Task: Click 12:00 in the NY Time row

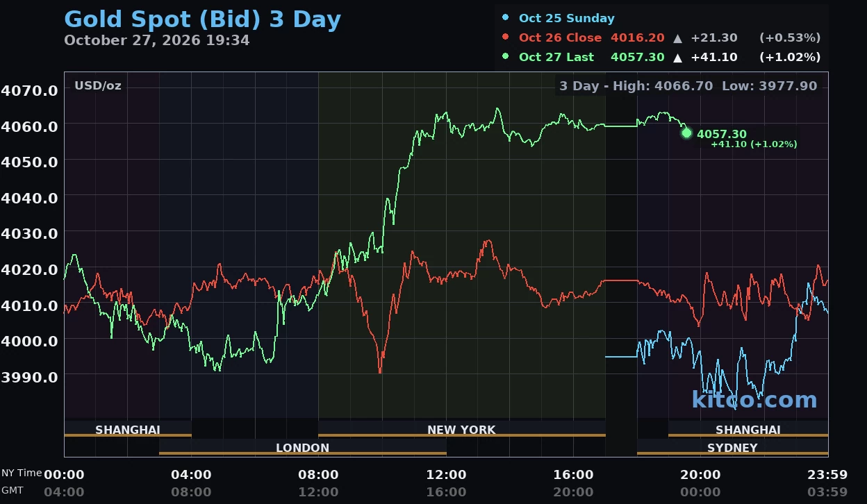Action: click(x=446, y=475)
